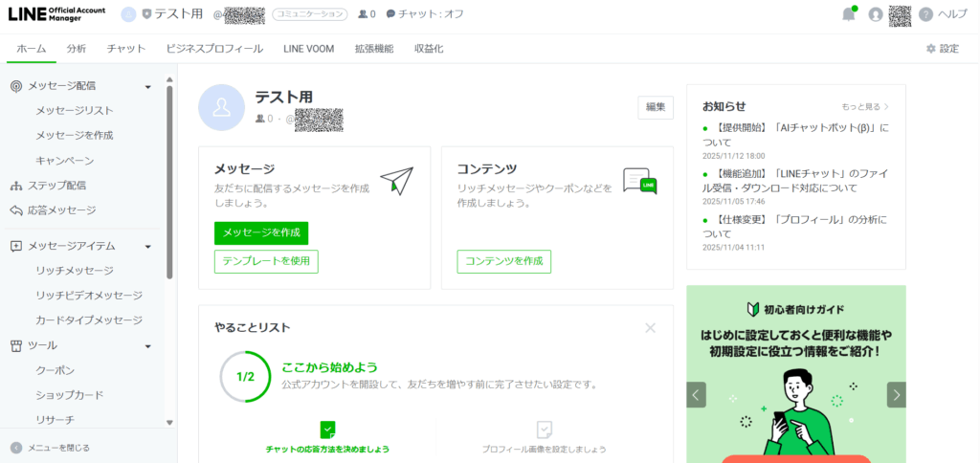Click the コミュニケーション badge in header
The height and width of the screenshot is (463, 980).
point(310,14)
